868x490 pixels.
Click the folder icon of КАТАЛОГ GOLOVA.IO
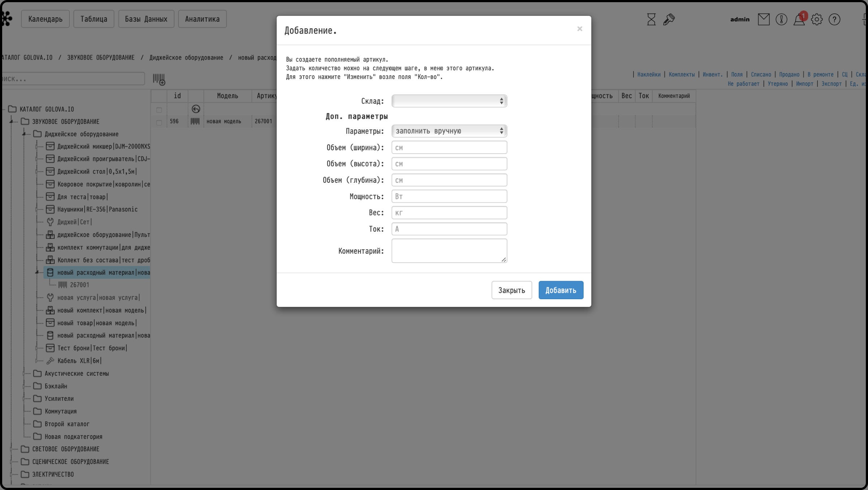point(12,109)
